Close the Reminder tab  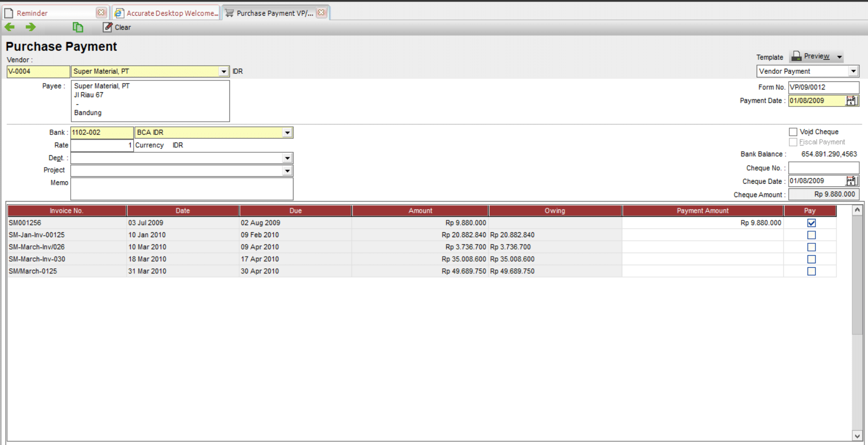(101, 13)
